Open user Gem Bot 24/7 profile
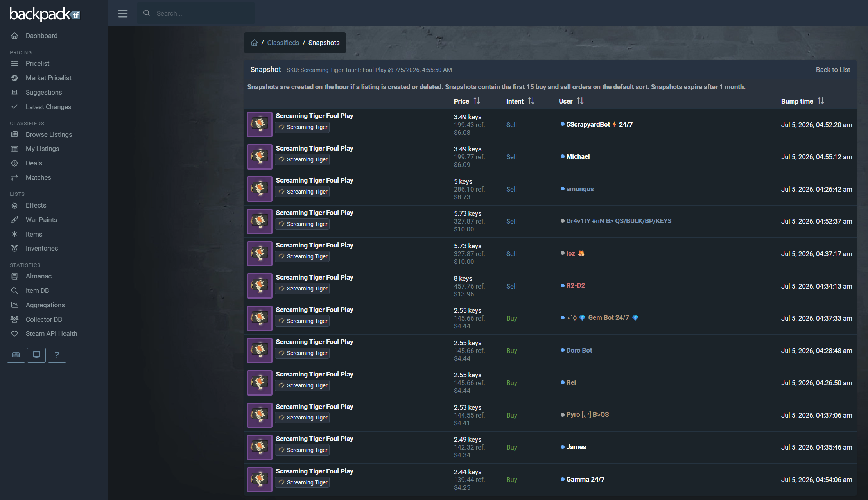The image size is (868, 500). pyautogui.click(x=603, y=318)
